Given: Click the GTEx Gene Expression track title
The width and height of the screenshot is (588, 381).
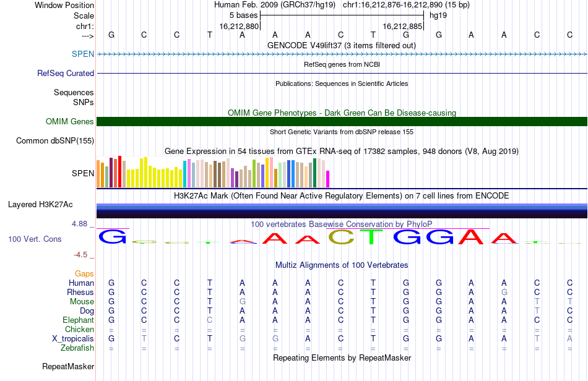Looking at the screenshot, I should (342, 152).
